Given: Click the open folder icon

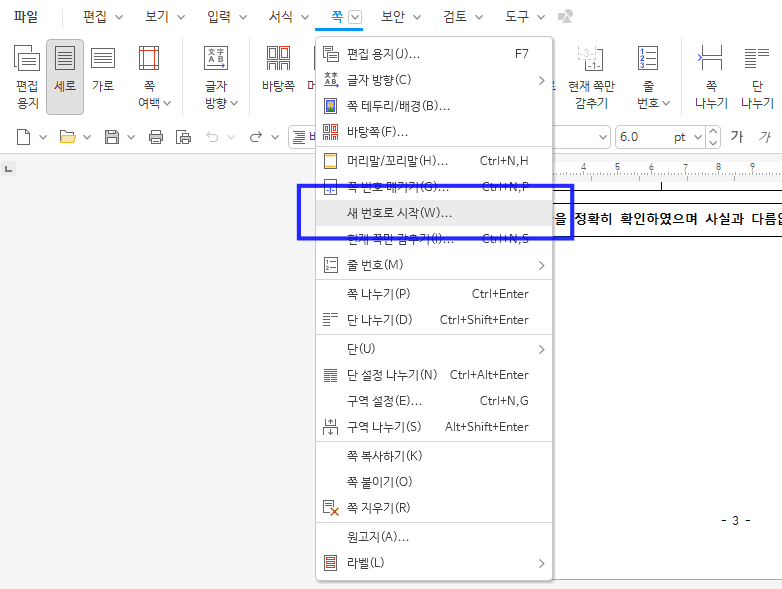Looking at the screenshot, I should tap(67, 137).
